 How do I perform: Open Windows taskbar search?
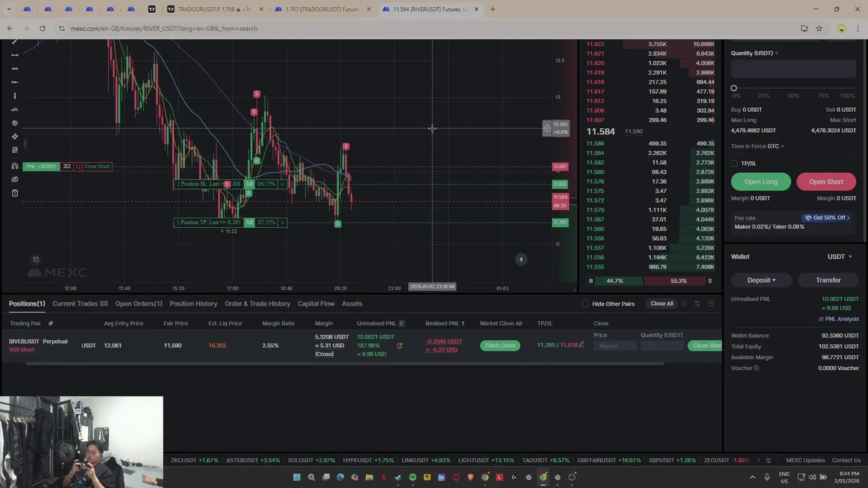click(311, 477)
